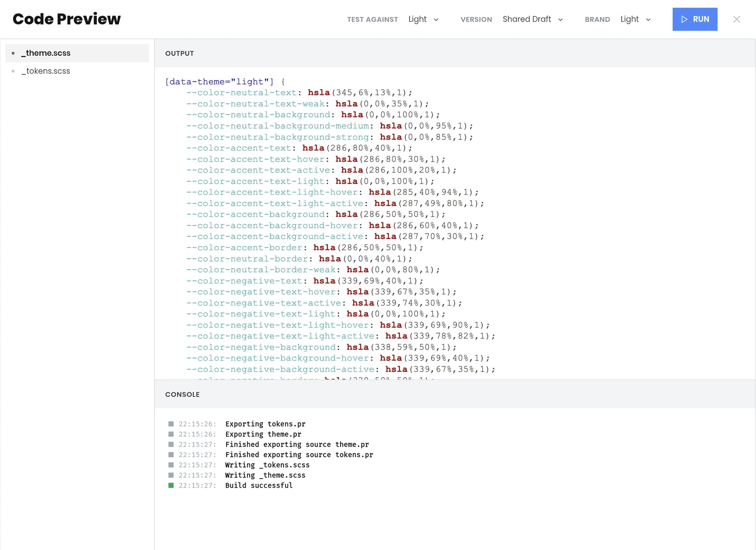Click the bullet icon beside _theme.scss
The height and width of the screenshot is (550, 756).
tap(13, 53)
